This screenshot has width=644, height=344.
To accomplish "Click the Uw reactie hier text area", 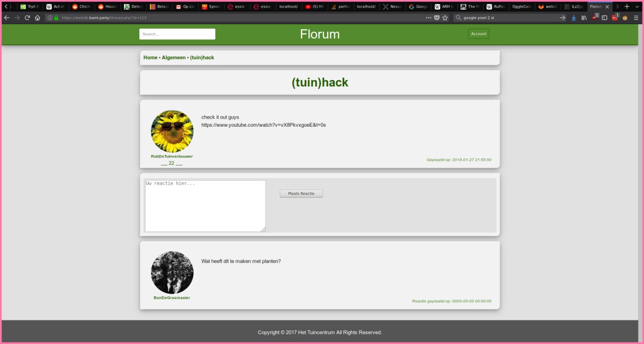I will (x=205, y=206).
